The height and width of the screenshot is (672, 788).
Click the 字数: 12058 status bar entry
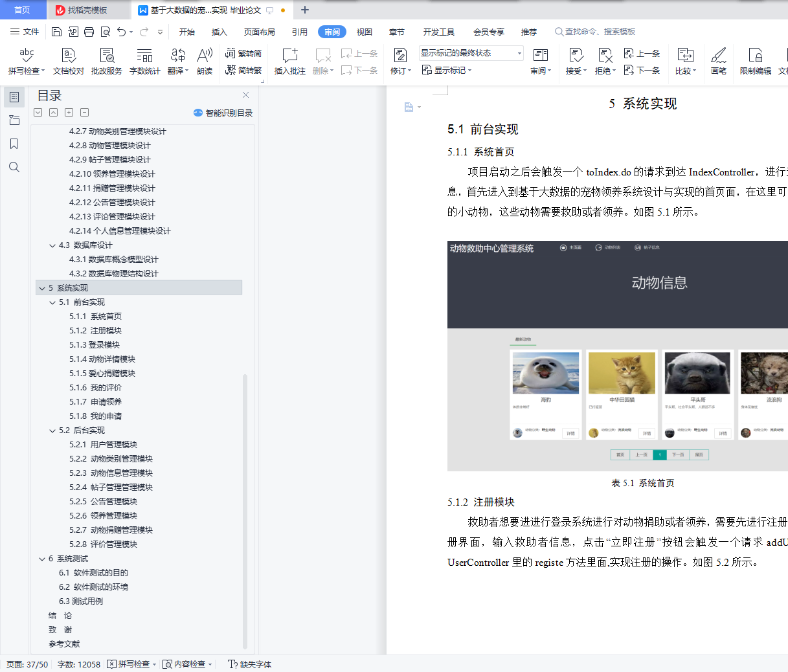79,664
